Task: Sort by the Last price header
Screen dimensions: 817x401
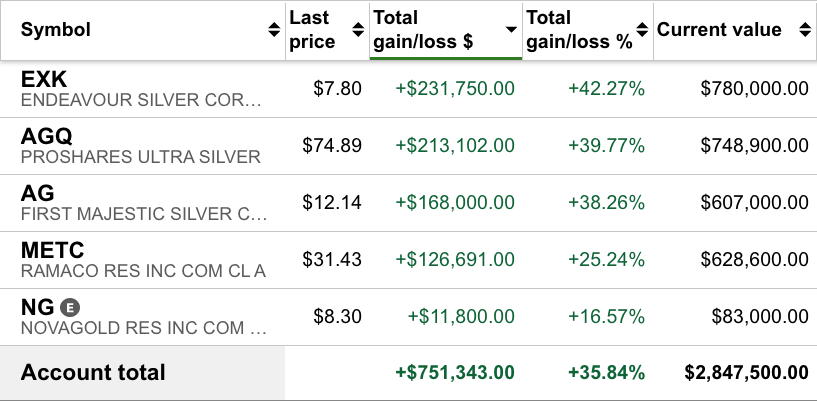Action: [x=312, y=30]
